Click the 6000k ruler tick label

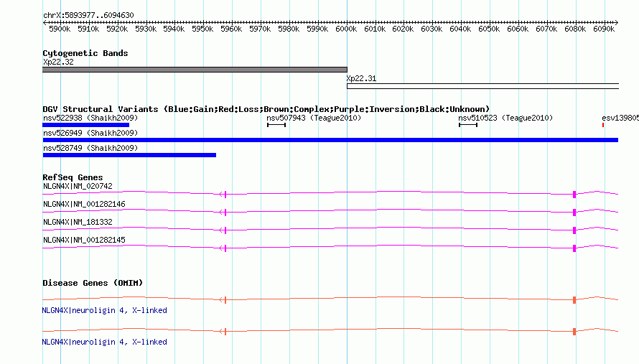(346, 29)
